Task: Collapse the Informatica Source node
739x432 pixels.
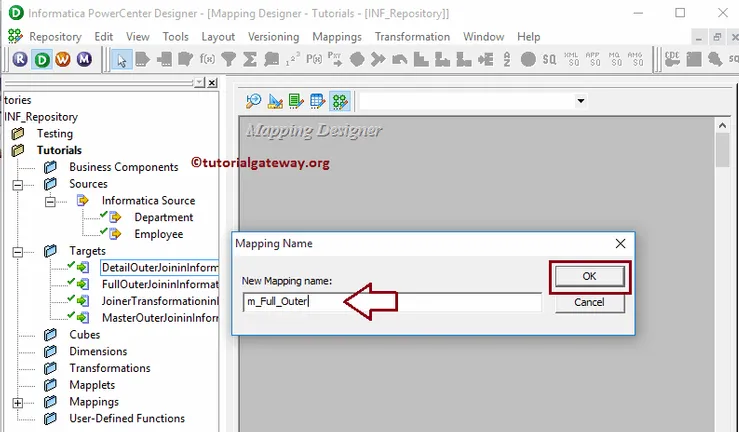Action: [50, 202]
